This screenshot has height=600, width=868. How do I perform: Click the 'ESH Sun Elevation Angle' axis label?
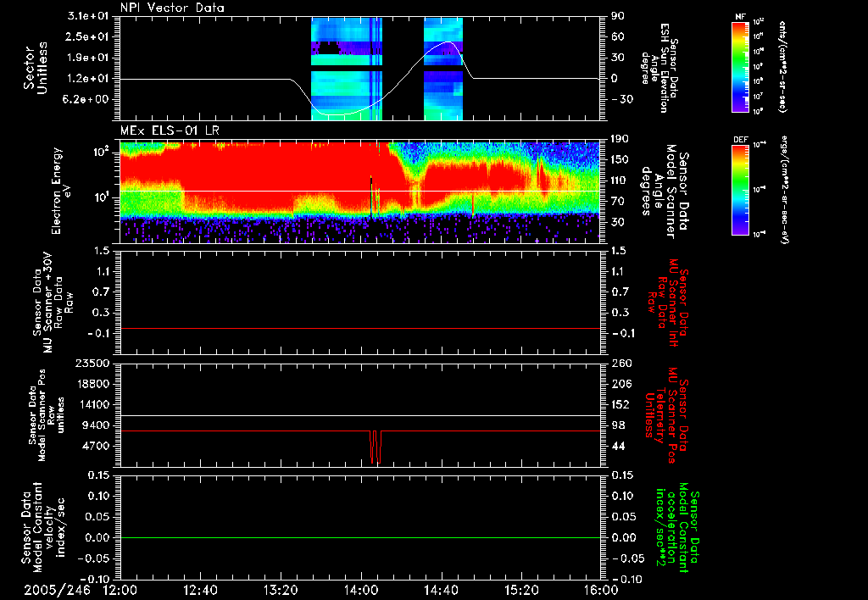coord(660,68)
